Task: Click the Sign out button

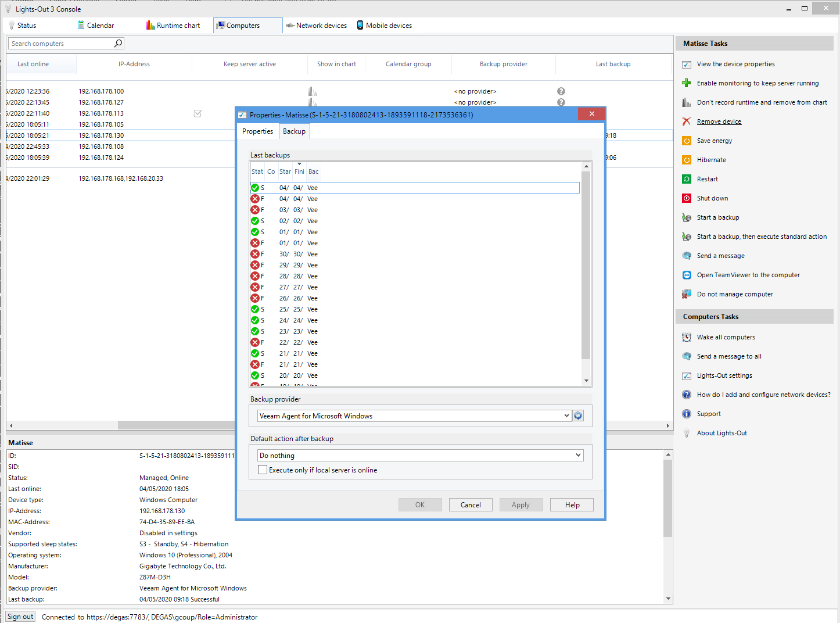Action: [x=20, y=617]
